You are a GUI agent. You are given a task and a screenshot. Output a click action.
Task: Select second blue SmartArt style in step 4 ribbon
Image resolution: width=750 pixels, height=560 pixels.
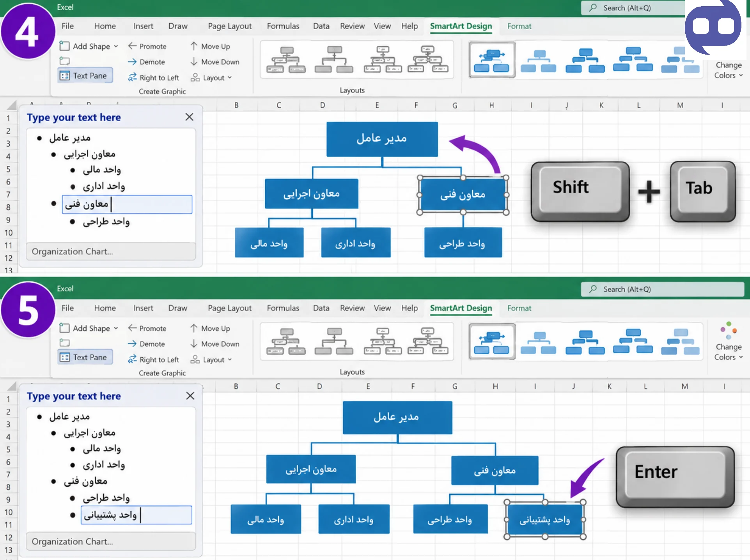coord(538,61)
